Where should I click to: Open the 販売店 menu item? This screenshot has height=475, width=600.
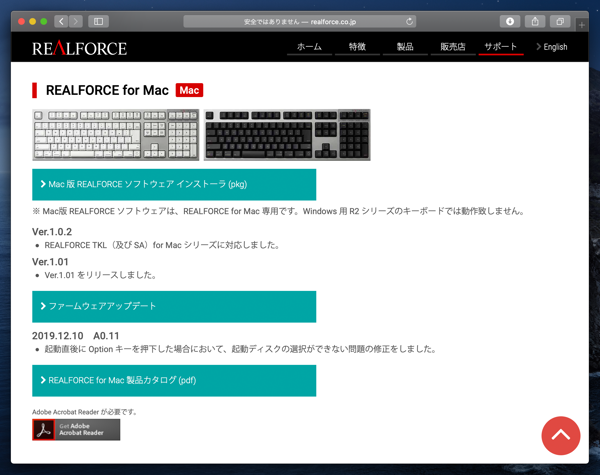click(453, 47)
